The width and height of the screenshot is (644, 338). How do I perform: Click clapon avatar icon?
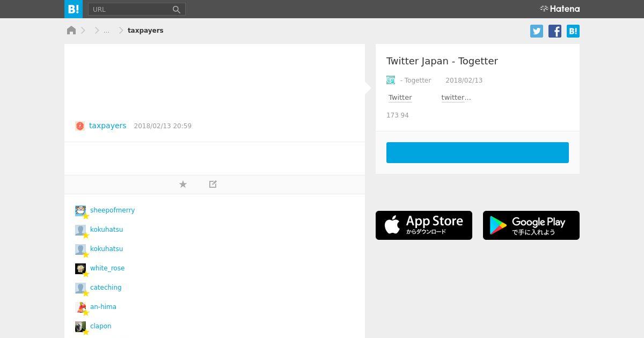(x=80, y=326)
